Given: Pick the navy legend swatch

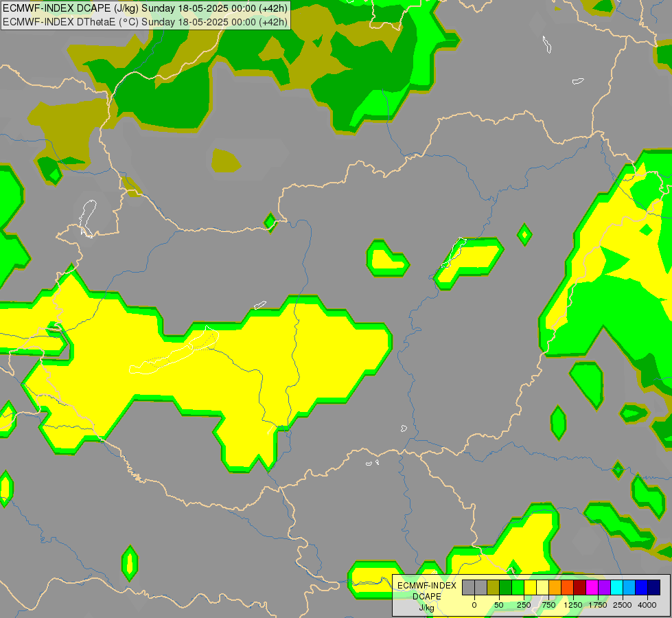Looking at the screenshot, I should click(x=653, y=588).
